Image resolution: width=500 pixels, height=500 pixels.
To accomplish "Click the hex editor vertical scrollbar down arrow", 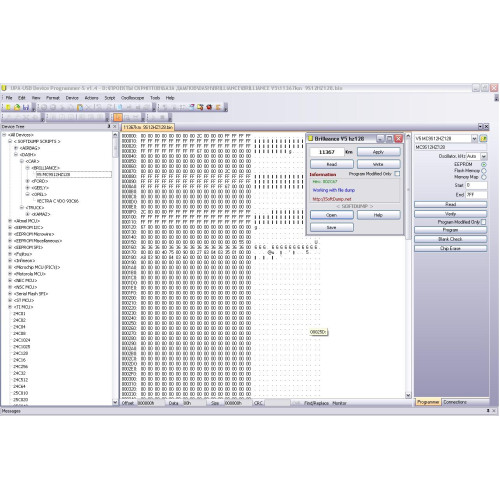I will coord(408,395).
